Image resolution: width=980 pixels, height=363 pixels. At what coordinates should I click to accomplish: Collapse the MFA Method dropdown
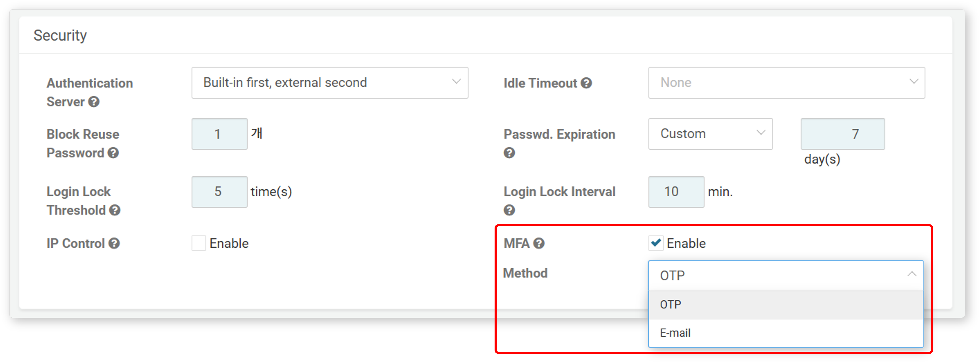click(786, 276)
